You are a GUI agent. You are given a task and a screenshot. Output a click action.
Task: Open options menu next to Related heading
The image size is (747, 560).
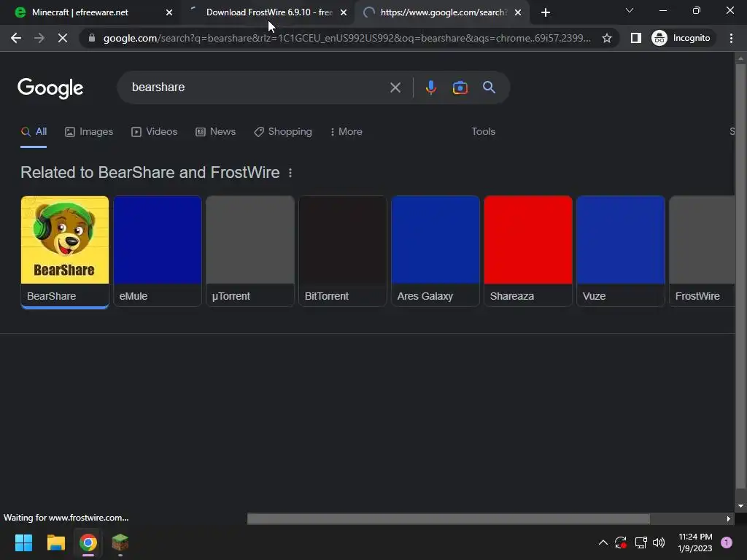[290, 173]
